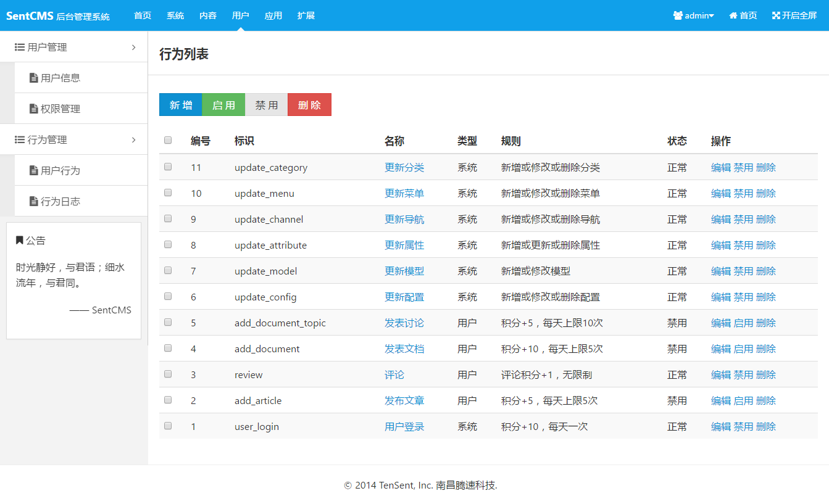Click the list icon beside 行为管理
This screenshot has height=504, width=829.
point(20,139)
